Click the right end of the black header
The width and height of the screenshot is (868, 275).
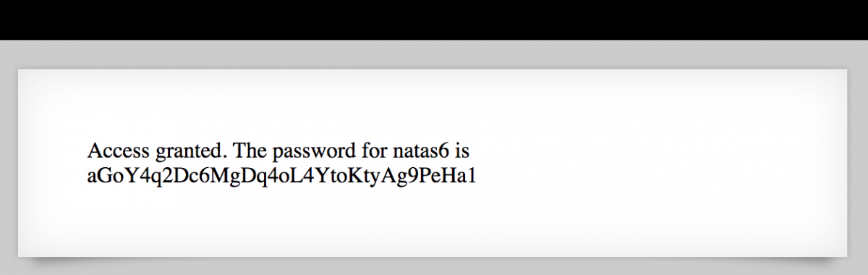(x=854, y=20)
